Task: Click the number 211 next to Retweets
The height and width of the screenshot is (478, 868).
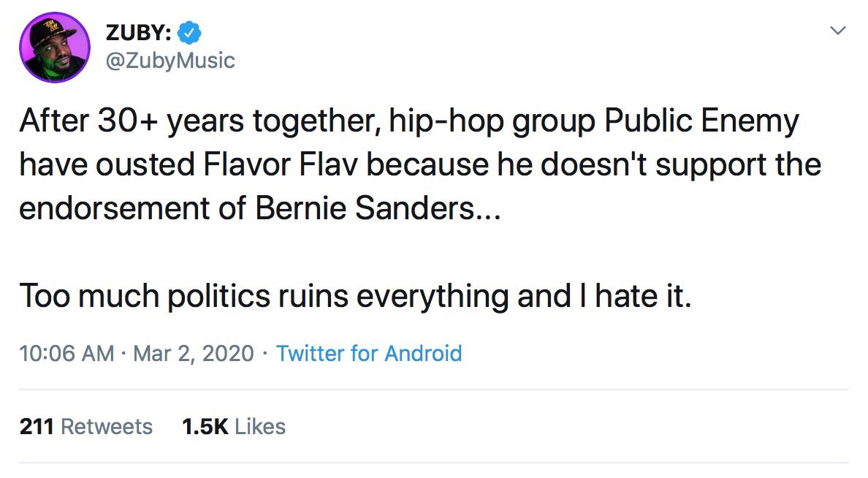Action: tap(37, 427)
